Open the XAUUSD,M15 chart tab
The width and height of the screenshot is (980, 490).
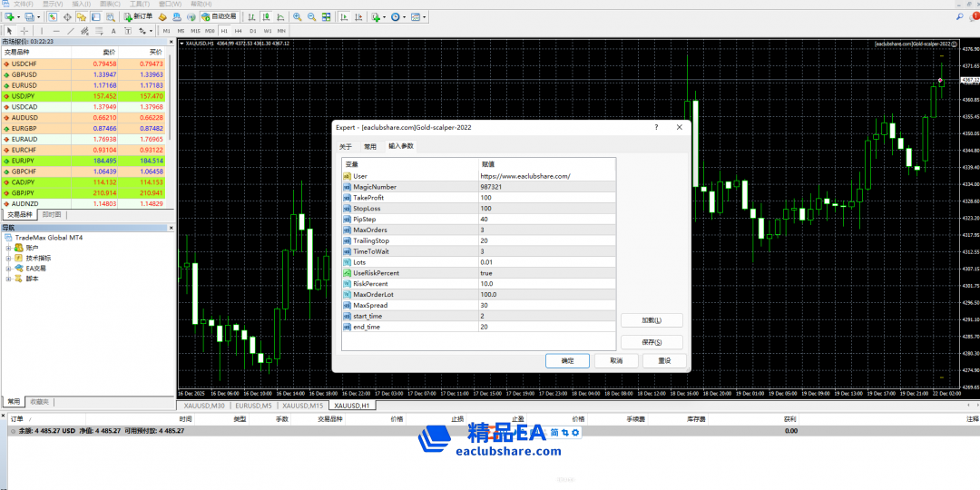302,406
